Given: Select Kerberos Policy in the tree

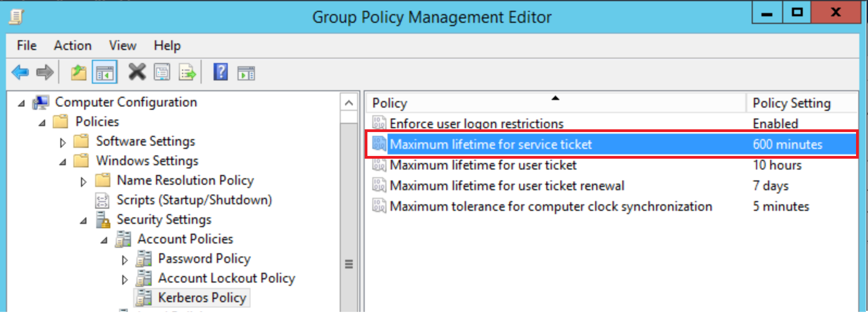Looking at the screenshot, I should coord(202,298).
